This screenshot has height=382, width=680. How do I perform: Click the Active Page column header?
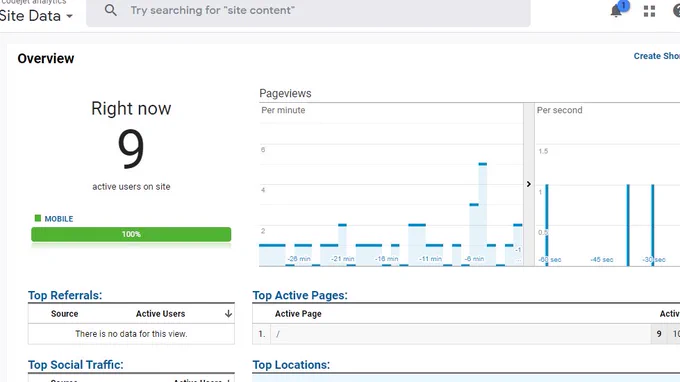(x=298, y=313)
